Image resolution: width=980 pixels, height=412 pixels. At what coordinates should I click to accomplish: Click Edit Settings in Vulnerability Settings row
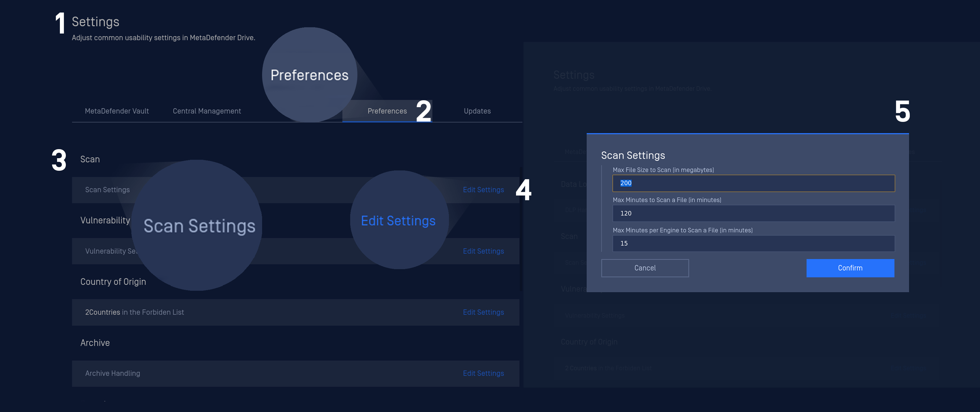click(x=483, y=251)
